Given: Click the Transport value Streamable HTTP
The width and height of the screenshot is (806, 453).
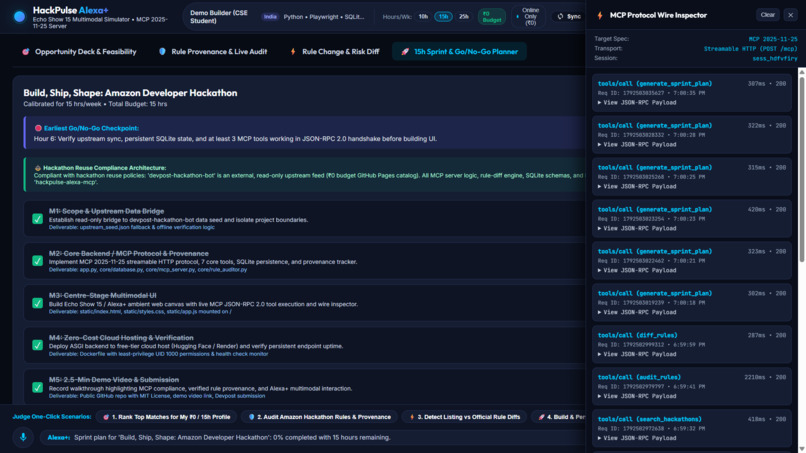Looking at the screenshot, I should [x=750, y=49].
